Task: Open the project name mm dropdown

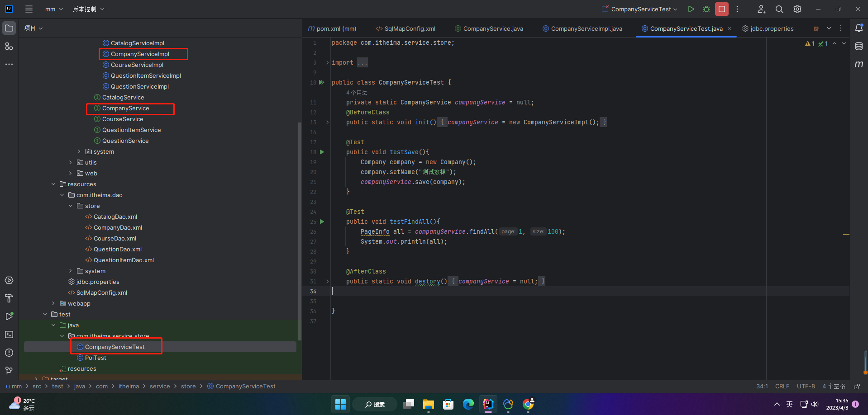Action: (x=54, y=9)
